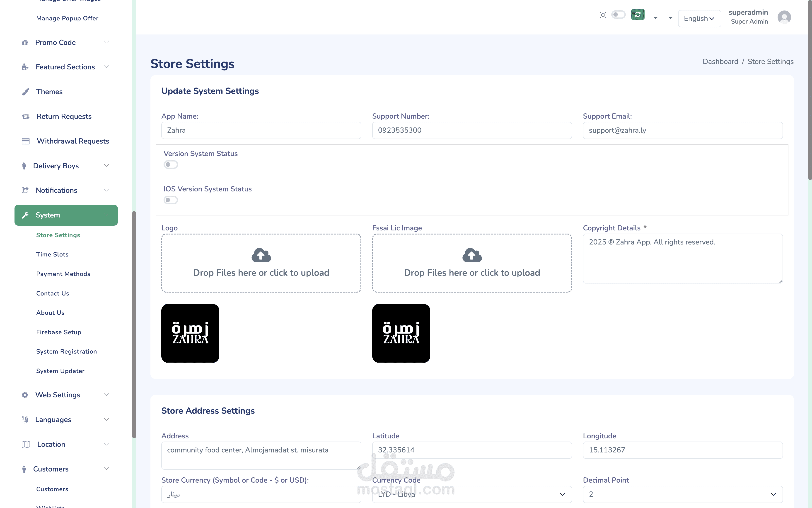Viewport: 812px width, 508px height.
Task: Click the superadmin avatar icon
Action: [784, 17]
